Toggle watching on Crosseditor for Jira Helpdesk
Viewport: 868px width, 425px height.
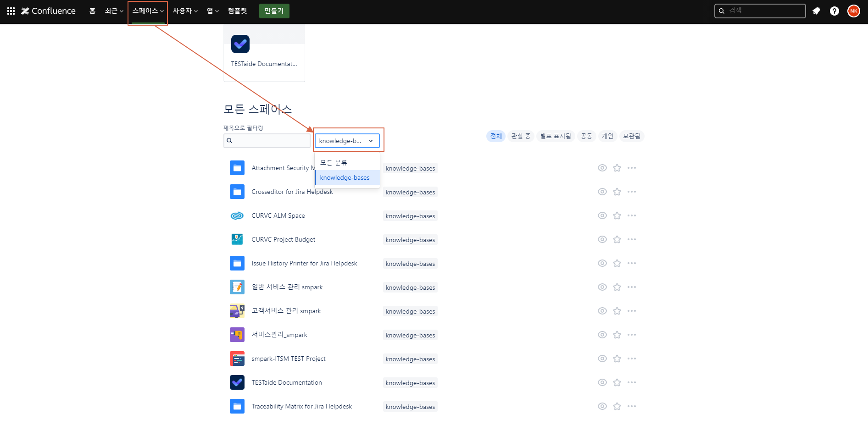pos(602,192)
